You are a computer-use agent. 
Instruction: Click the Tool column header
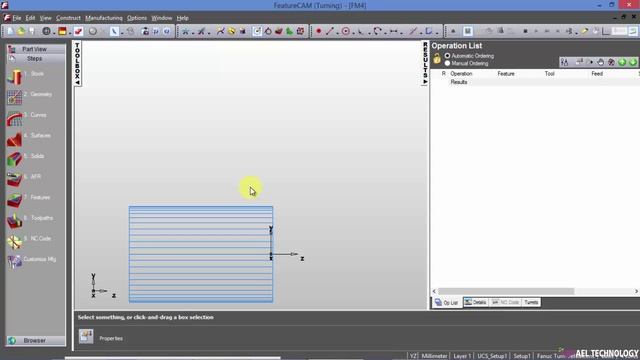coord(549,73)
